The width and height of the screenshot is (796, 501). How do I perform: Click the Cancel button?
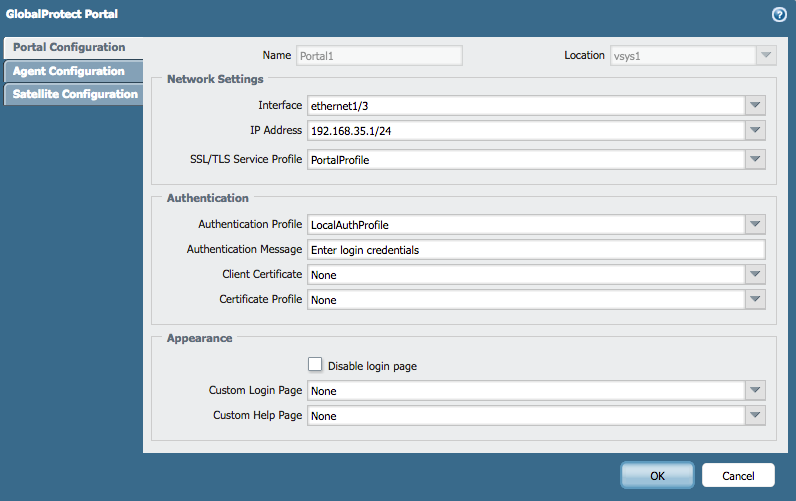coord(738,475)
